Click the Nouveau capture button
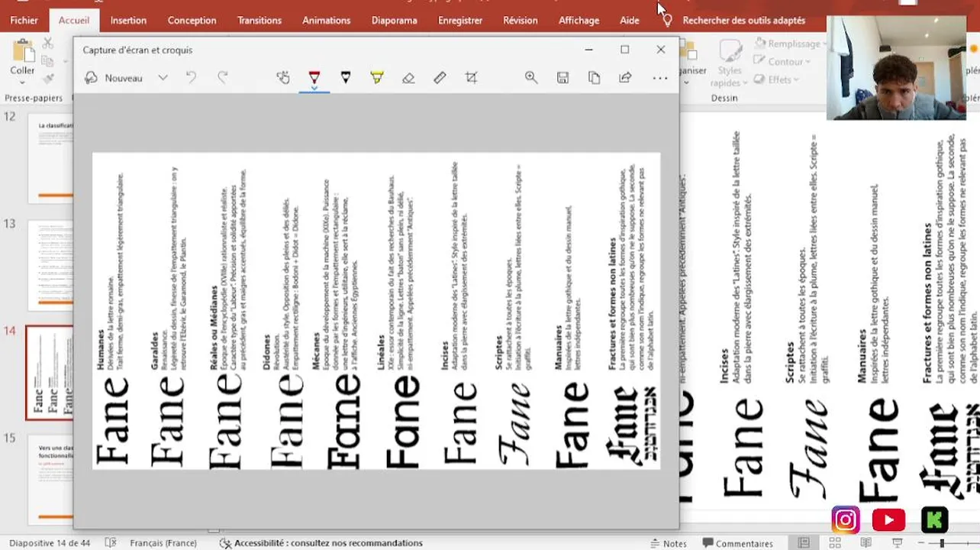 click(113, 78)
